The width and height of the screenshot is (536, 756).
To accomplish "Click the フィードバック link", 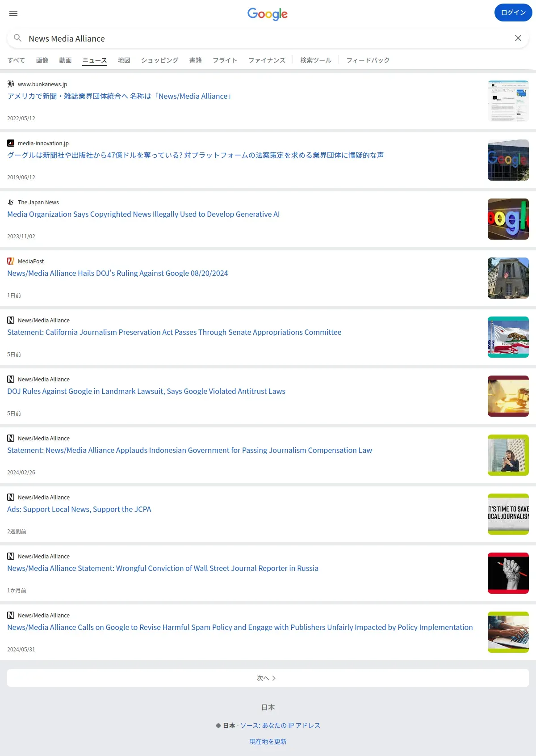I will click(368, 60).
